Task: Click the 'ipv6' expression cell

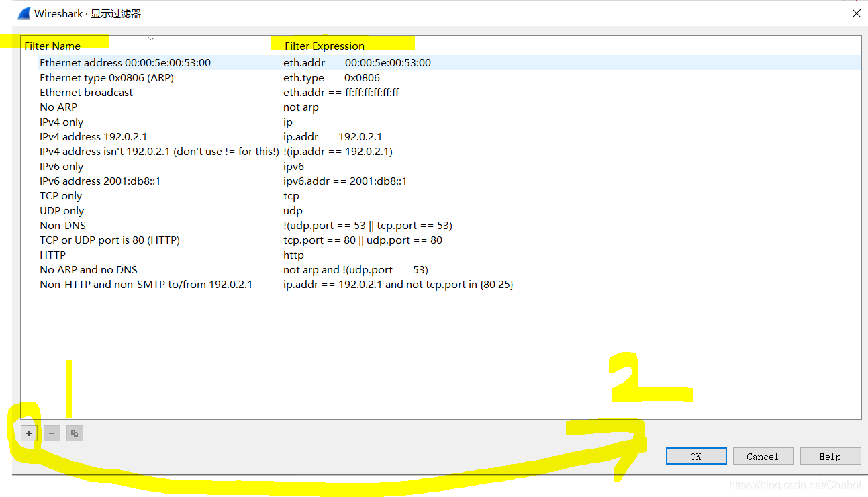Action: click(x=293, y=166)
